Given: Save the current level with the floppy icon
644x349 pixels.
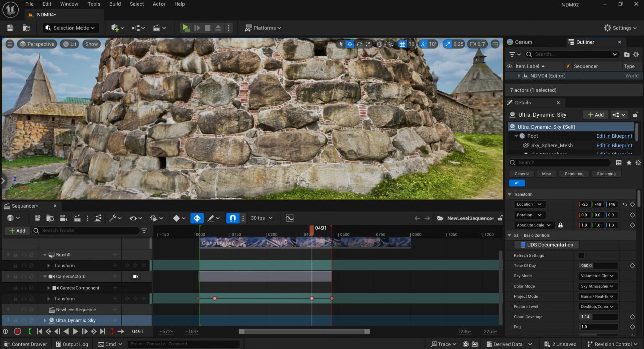Looking at the screenshot, I should coord(10,28).
